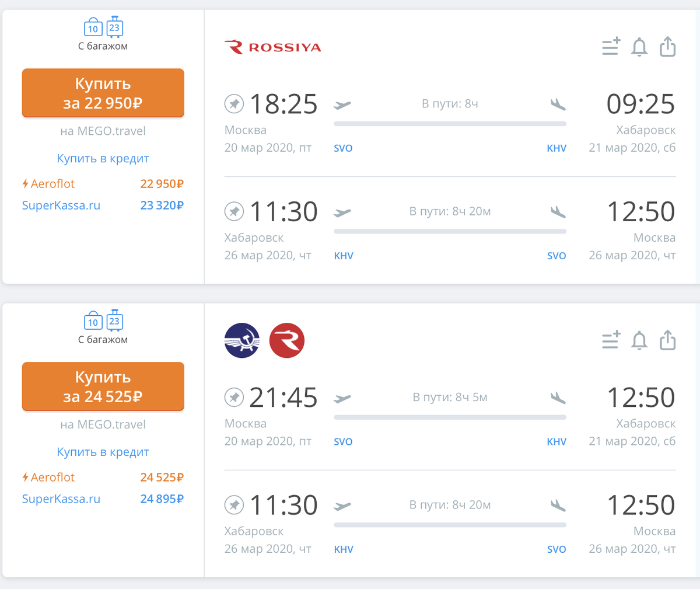
Task: Pin the 21:45 Moscow departure flight
Action: (234, 398)
